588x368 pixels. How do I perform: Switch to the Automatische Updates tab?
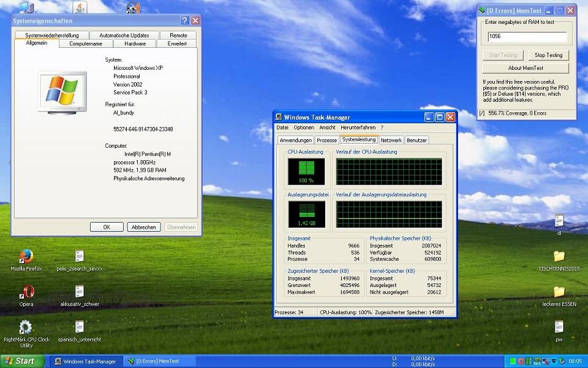[x=124, y=36]
